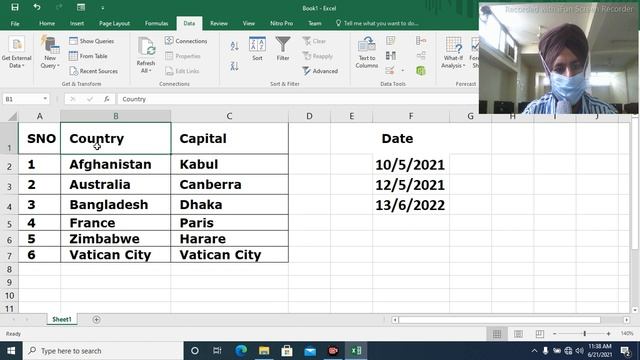Screen dimensions: 640x360
Task: Click the Sheet1 tab
Action: (62, 320)
